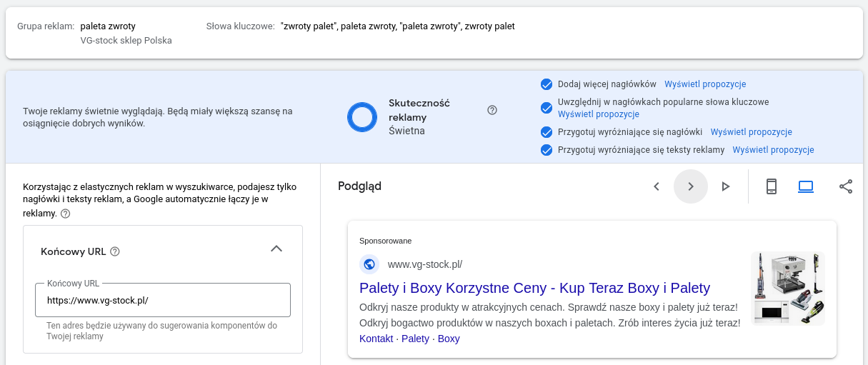Show the next ad preview

pos(691,186)
